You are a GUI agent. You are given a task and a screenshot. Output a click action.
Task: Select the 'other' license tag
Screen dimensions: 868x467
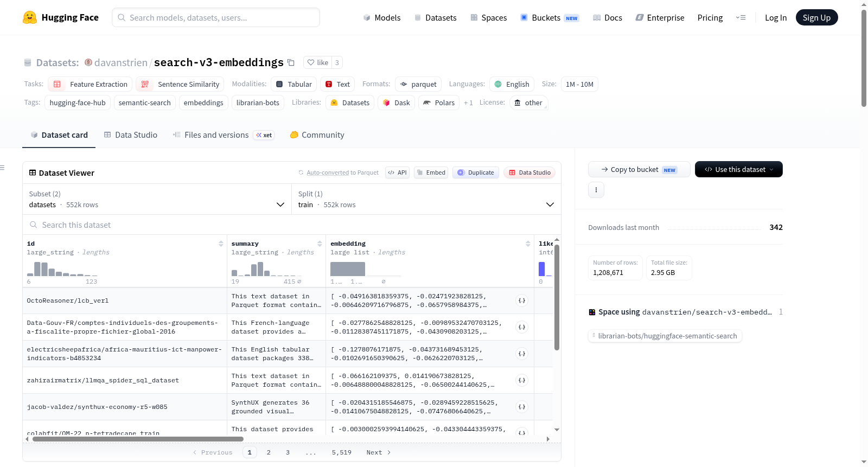click(x=528, y=103)
